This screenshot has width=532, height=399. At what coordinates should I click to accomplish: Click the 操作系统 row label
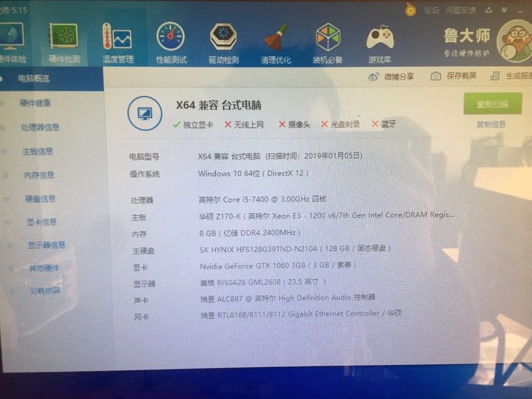click(145, 174)
